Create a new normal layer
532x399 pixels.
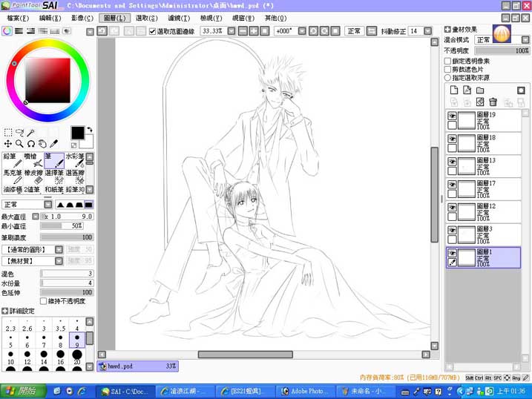point(454,90)
